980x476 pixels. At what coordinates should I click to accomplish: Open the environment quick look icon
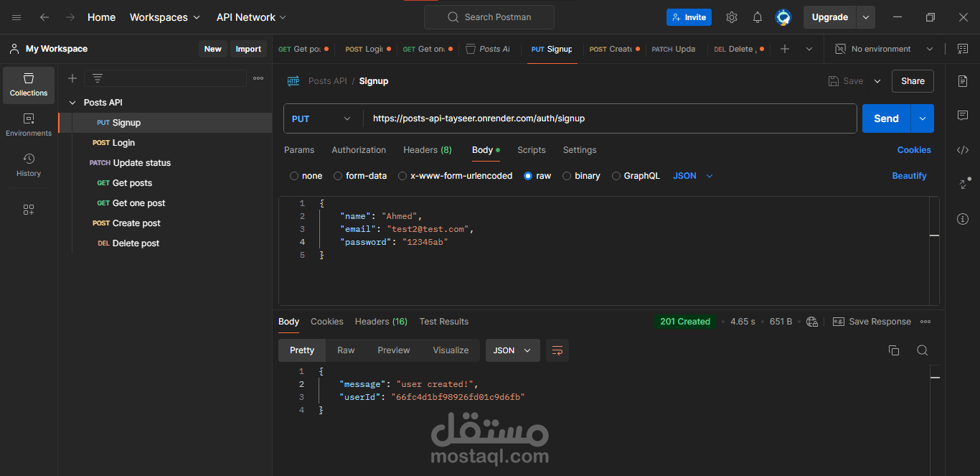(962, 49)
